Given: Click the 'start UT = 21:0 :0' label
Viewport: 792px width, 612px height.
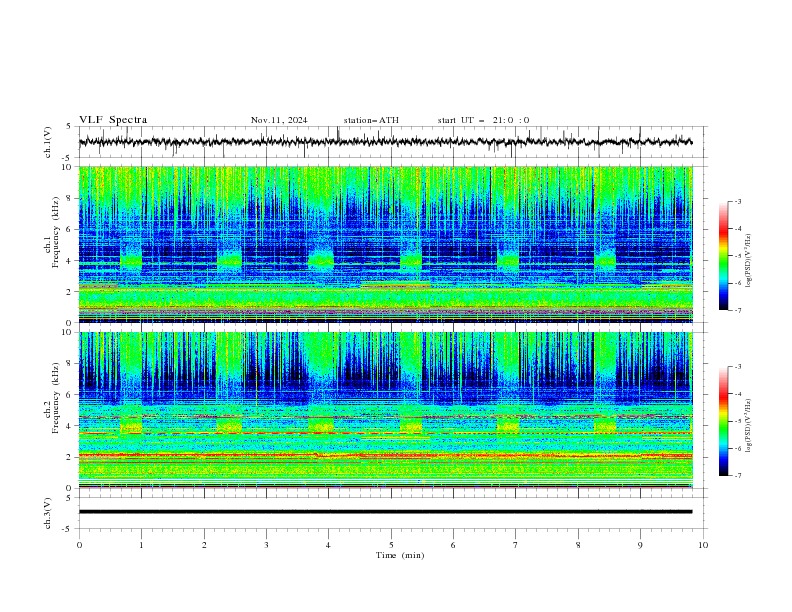Looking at the screenshot, I should (483, 120).
